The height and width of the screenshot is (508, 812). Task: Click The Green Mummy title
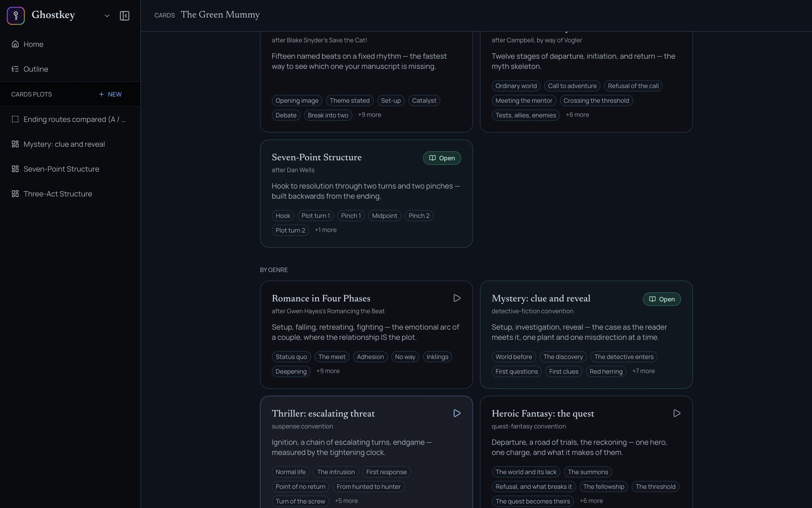tap(220, 15)
